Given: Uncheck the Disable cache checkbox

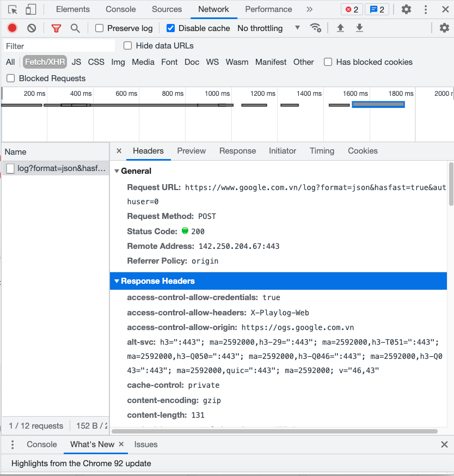Looking at the screenshot, I should tap(170, 28).
